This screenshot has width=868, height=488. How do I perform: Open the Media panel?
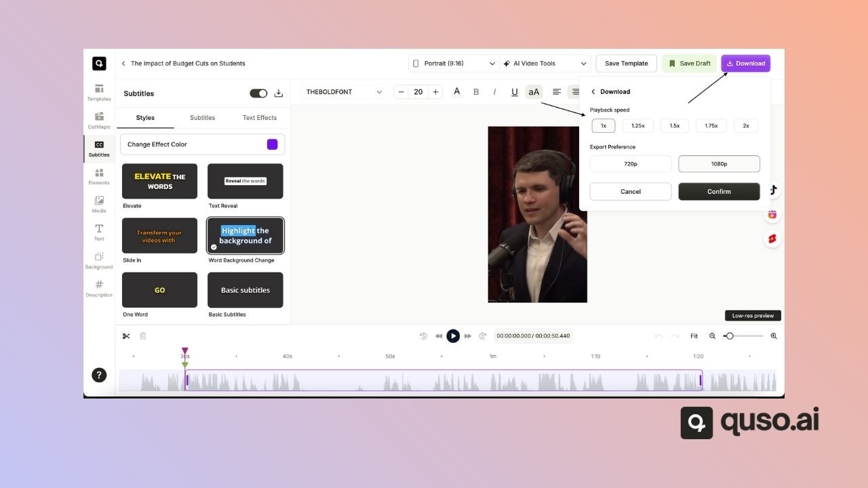tap(99, 205)
